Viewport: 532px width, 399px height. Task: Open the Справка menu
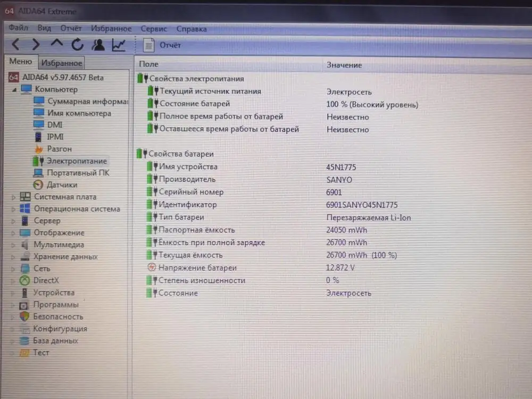[192, 29]
